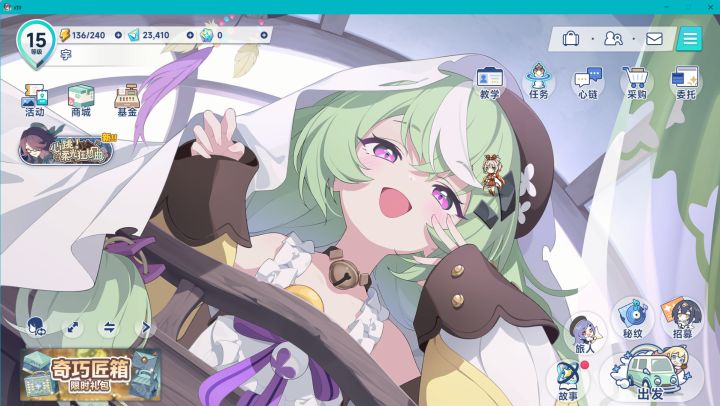Add stamina with the plus next to 136/240
Viewport: 720px width, 406px height.
click(x=118, y=35)
